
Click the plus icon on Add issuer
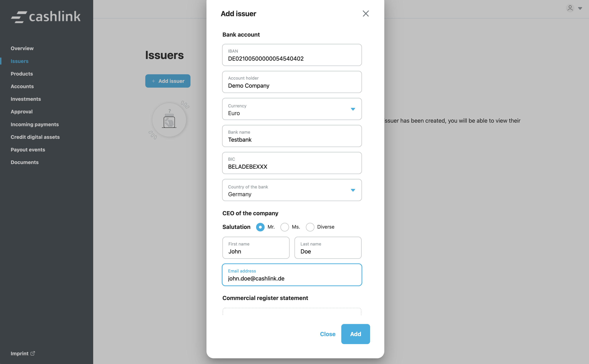tap(153, 81)
